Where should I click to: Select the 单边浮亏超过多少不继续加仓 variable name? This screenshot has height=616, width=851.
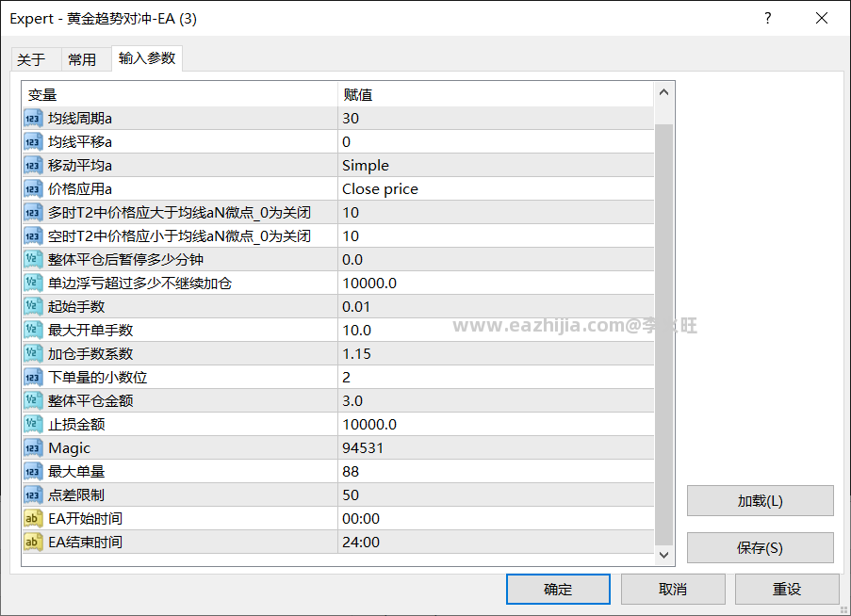pos(140,284)
